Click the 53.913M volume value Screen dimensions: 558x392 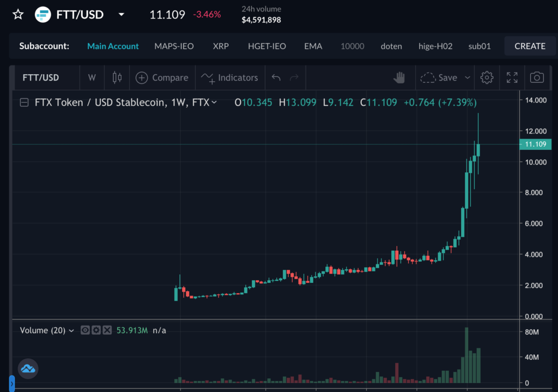[132, 330]
